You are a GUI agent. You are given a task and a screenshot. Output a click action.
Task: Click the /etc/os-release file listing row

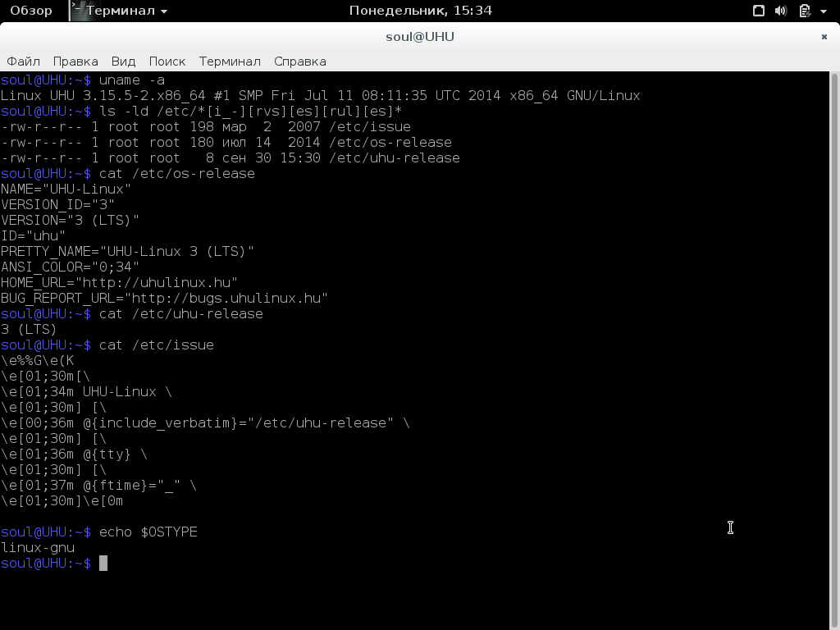click(226, 143)
